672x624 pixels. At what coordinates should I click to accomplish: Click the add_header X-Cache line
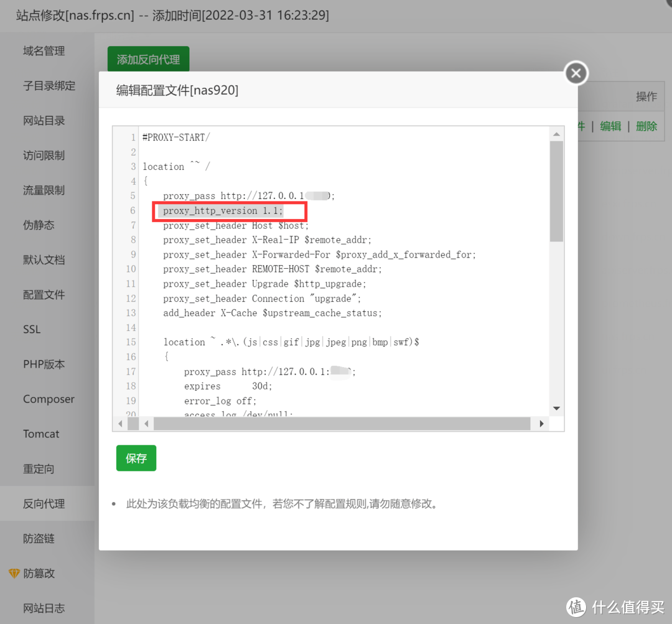[x=272, y=314]
